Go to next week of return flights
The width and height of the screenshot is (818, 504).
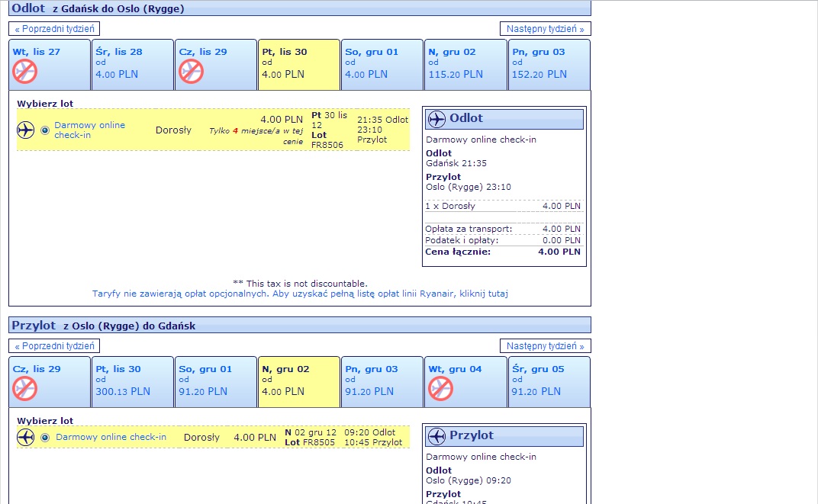[x=545, y=346]
